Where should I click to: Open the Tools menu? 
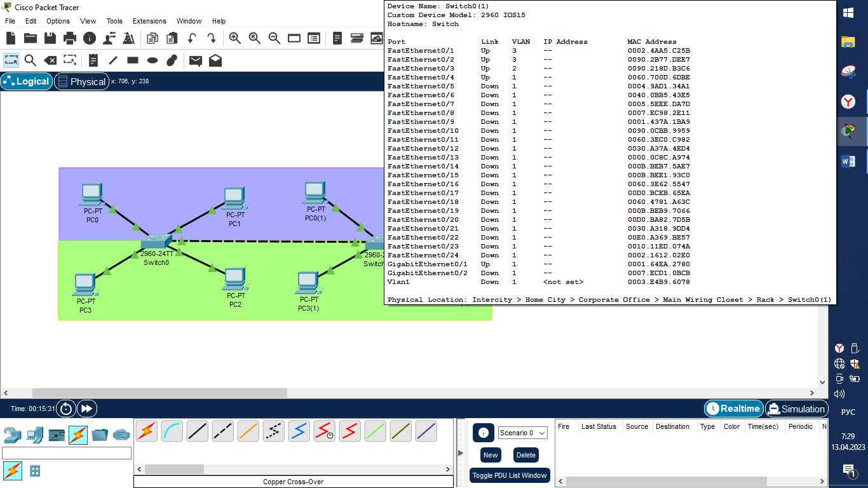(114, 21)
